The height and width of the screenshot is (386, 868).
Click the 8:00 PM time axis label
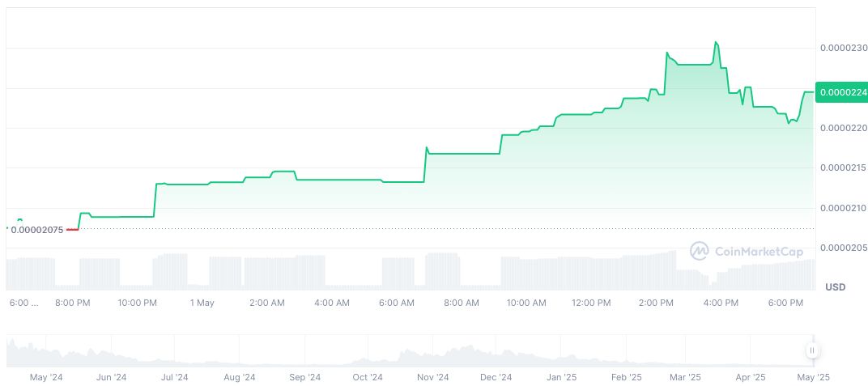tap(73, 303)
